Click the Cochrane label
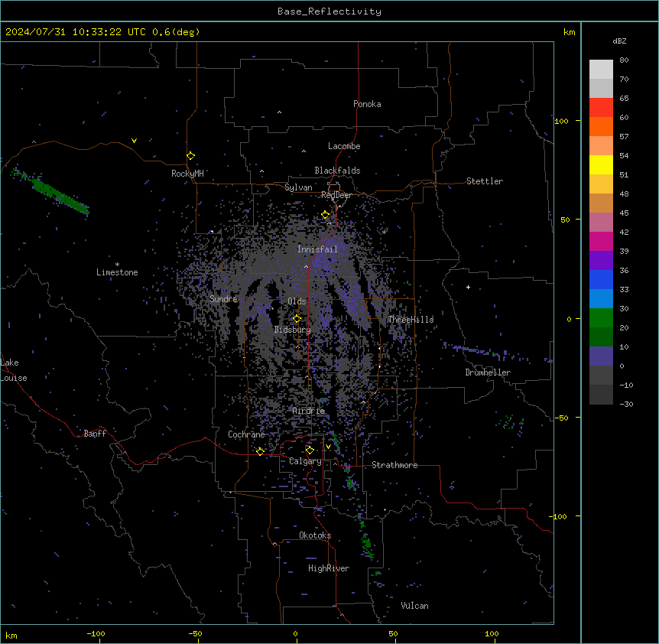The width and height of the screenshot is (659, 644). pyautogui.click(x=246, y=434)
